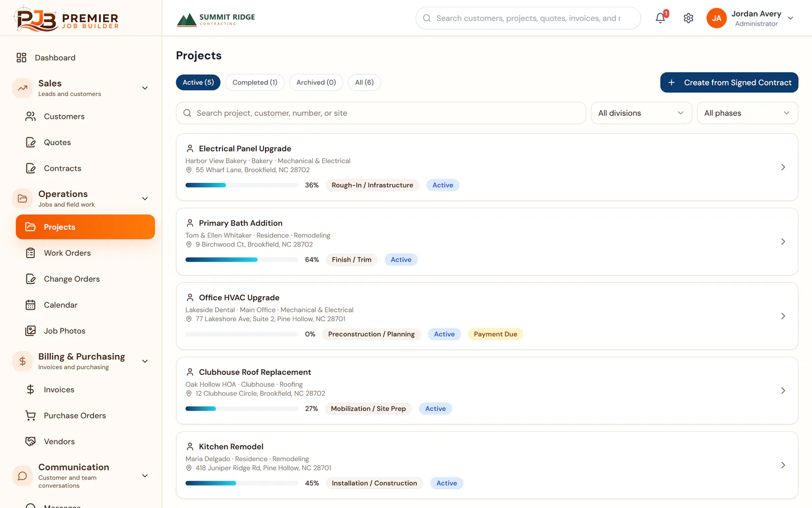Click the Sales trending-arrow icon
The width and height of the screenshot is (812, 508).
pyautogui.click(x=22, y=88)
